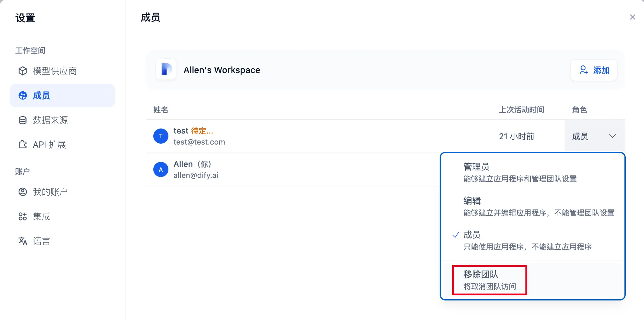Select the 编辑 role option
644x320 pixels.
tap(538, 206)
